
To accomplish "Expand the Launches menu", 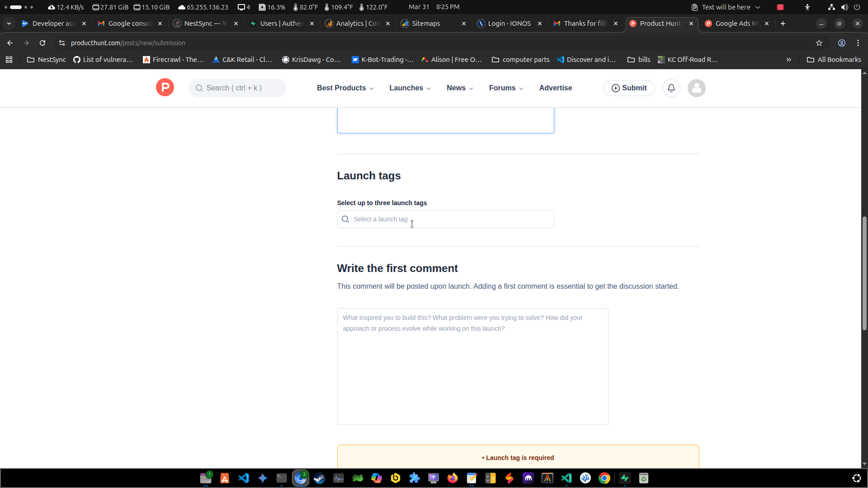I will point(410,88).
